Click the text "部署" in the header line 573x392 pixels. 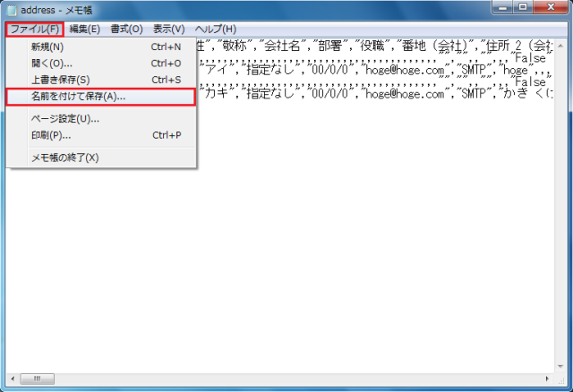click(330, 46)
